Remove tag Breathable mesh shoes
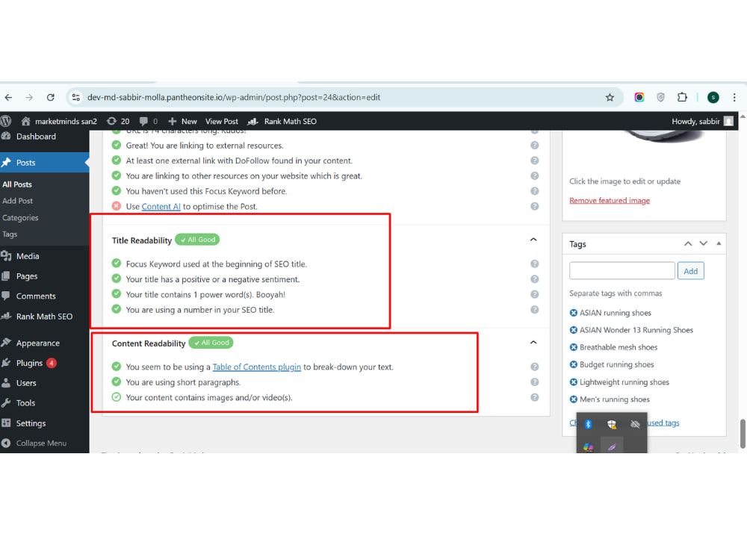747x560 pixels. click(x=574, y=347)
